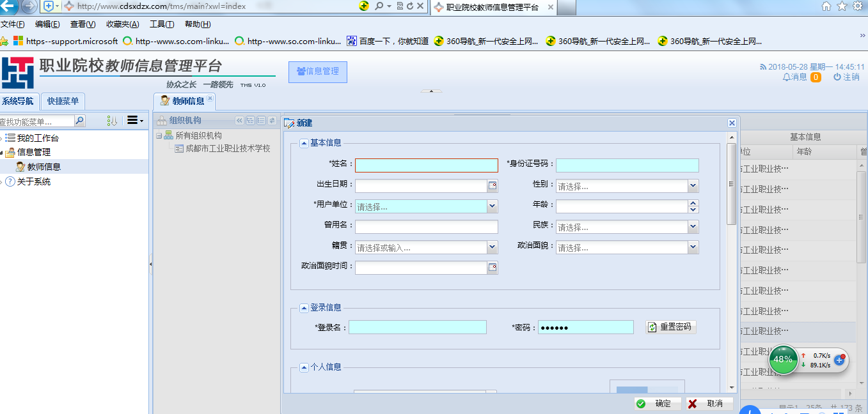Viewport: 868px width, 414px height.
Task: Open the 性别 dropdown
Action: pyautogui.click(x=693, y=186)
